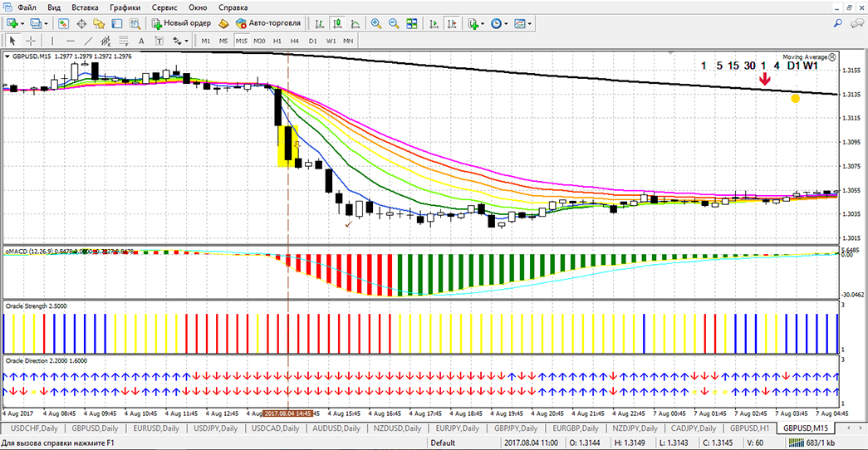The image size is (868, 450).
Task: Select the H4 timeframe button
Action: [x=295, y=41]
